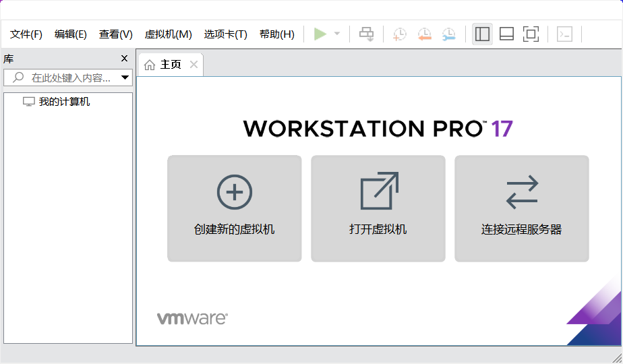Screen dimensions: 623x364
Task: Click 创建新的虚拟机 button
Action: pos(235,208)
